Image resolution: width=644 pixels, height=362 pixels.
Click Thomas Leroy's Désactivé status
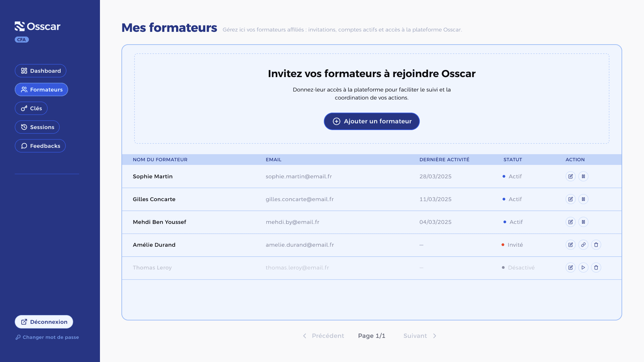pos(518,267)
